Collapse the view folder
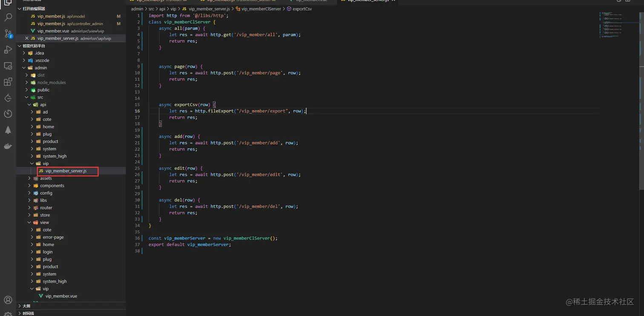Viewport: 644px width, 316px height. click(x=29, y=222)
